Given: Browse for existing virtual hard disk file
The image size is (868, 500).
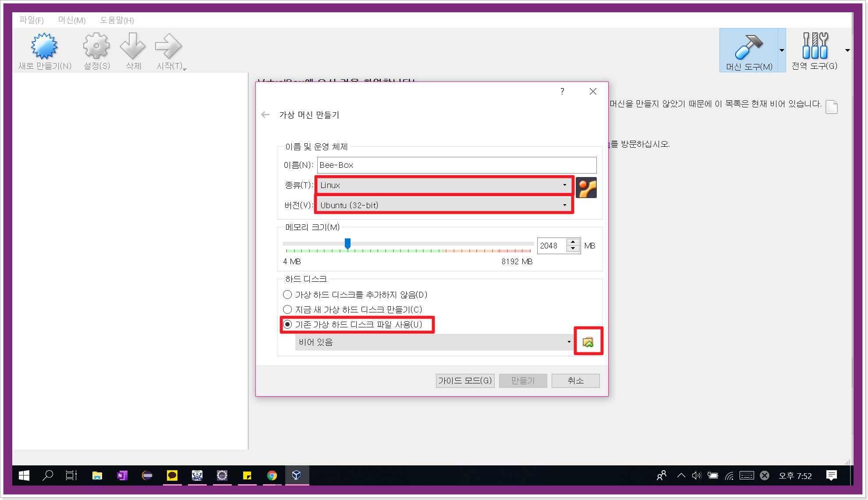Looking at the screenshot, I should (x=588, y=342).
